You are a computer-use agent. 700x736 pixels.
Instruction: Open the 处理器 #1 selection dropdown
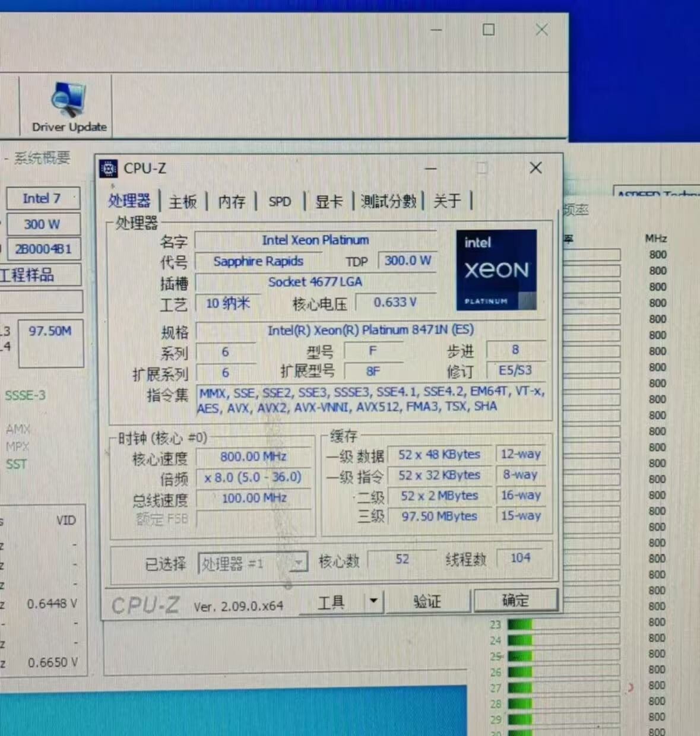(x=253, y=563)
